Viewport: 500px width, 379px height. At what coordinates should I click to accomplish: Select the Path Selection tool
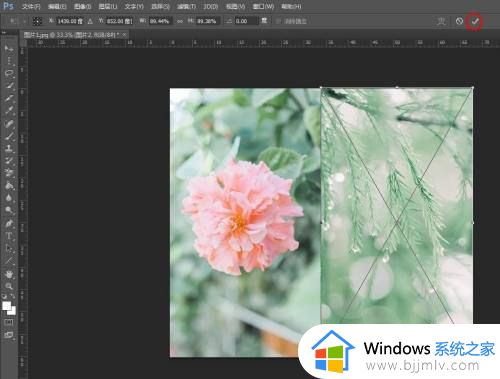[9, 248]
